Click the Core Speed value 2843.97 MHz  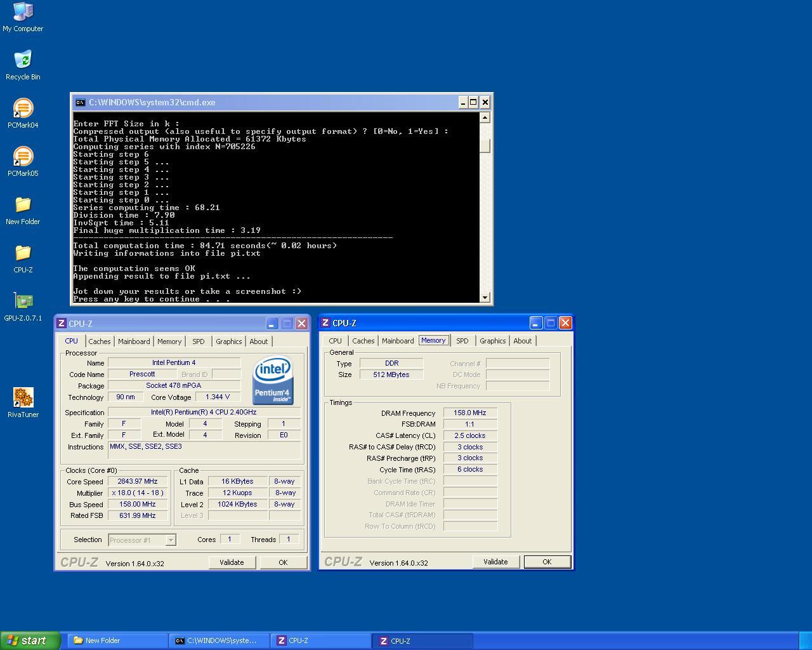[138, 481]
